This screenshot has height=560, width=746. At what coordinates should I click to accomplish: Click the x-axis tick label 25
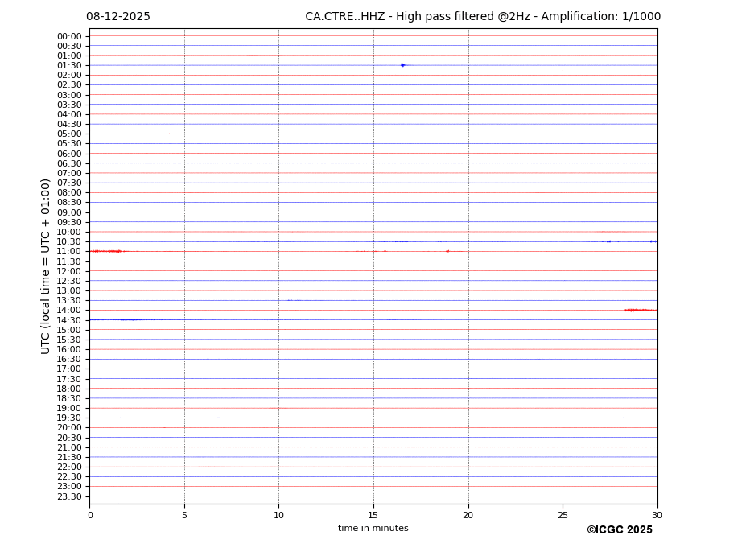[563, 515]
